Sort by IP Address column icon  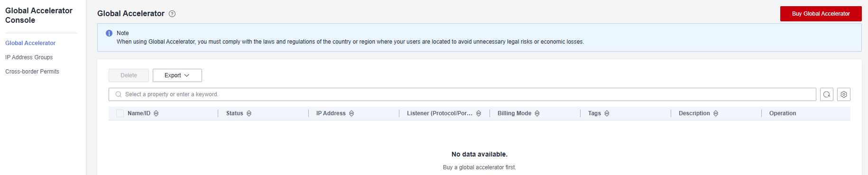pos(351,113)
